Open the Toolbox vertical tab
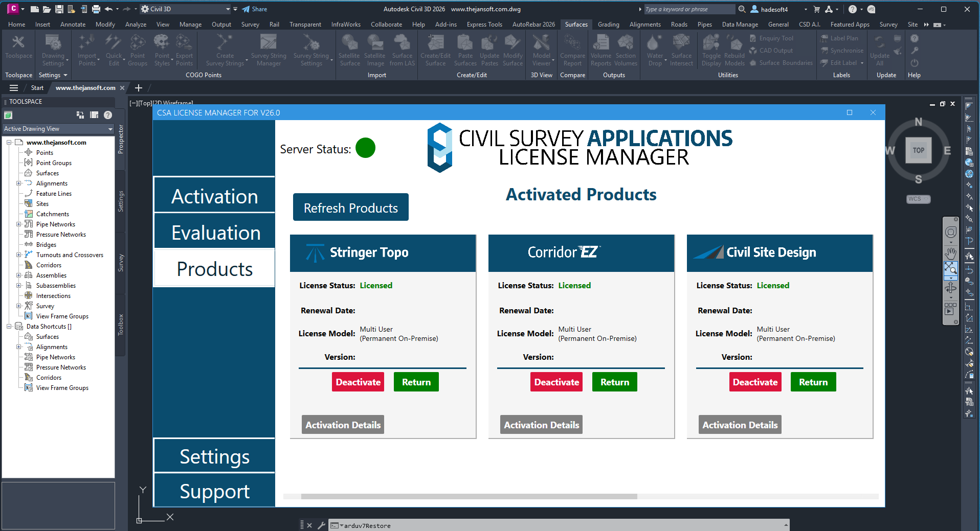Image resolution: width=980 pixels, height=531 pixels. 121,325
